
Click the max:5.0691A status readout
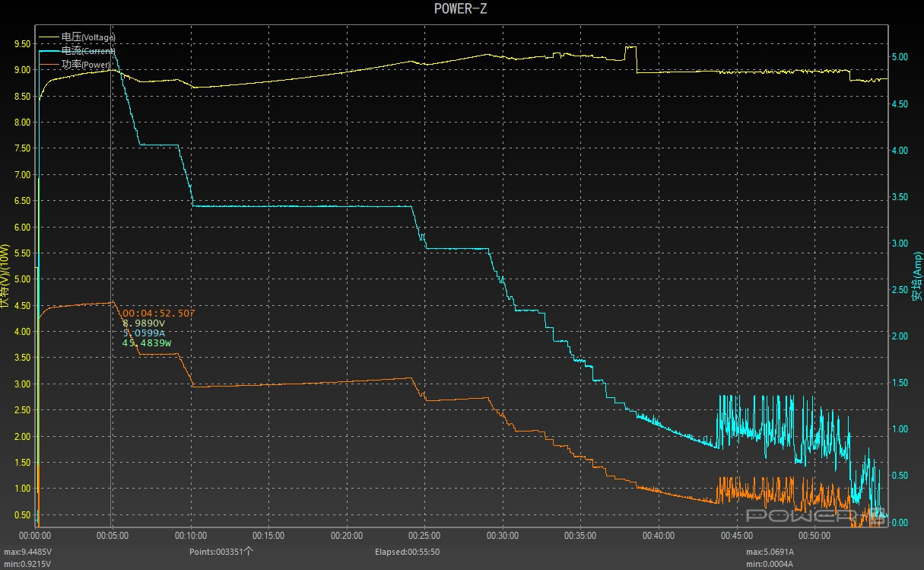coord(770,552)
